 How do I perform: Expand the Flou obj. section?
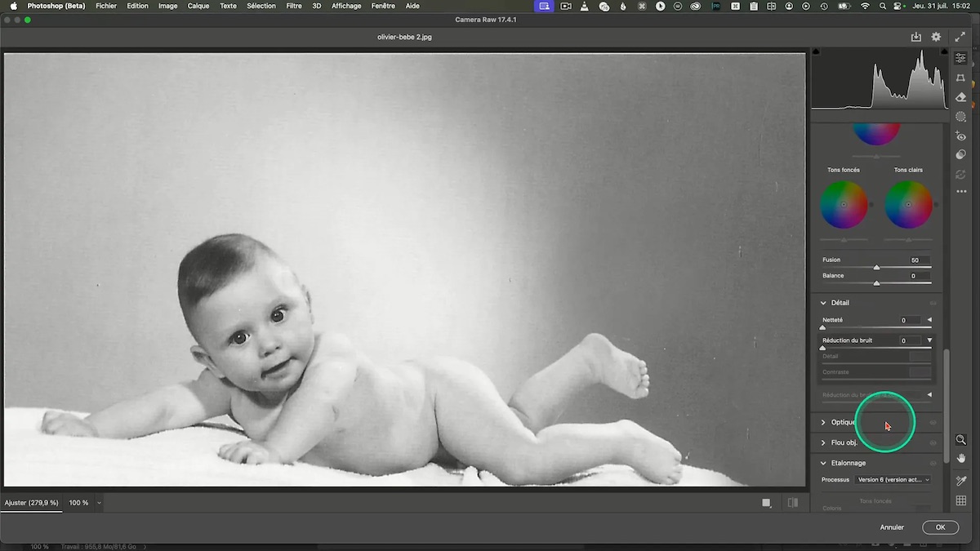pyautogui.click(x=823, y=442)
